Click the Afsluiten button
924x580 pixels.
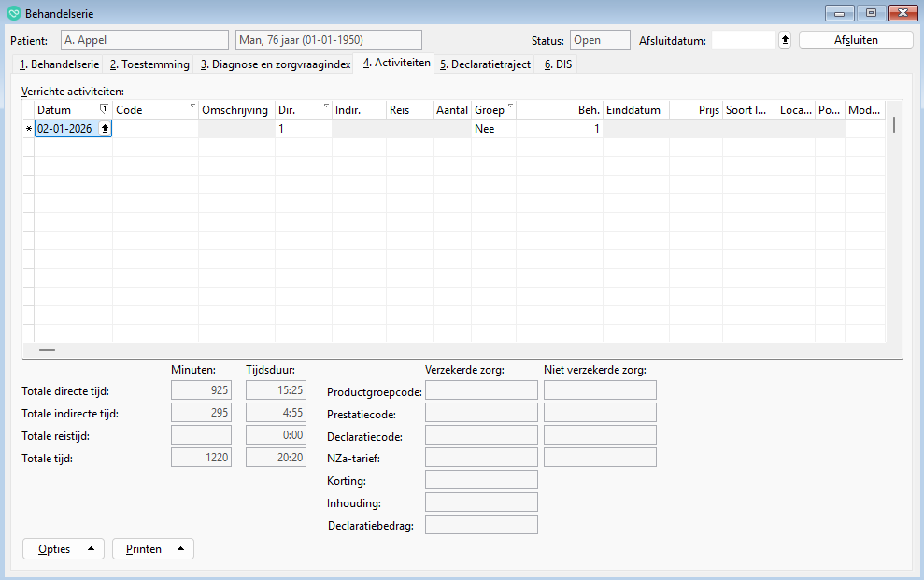click(856, 40)
